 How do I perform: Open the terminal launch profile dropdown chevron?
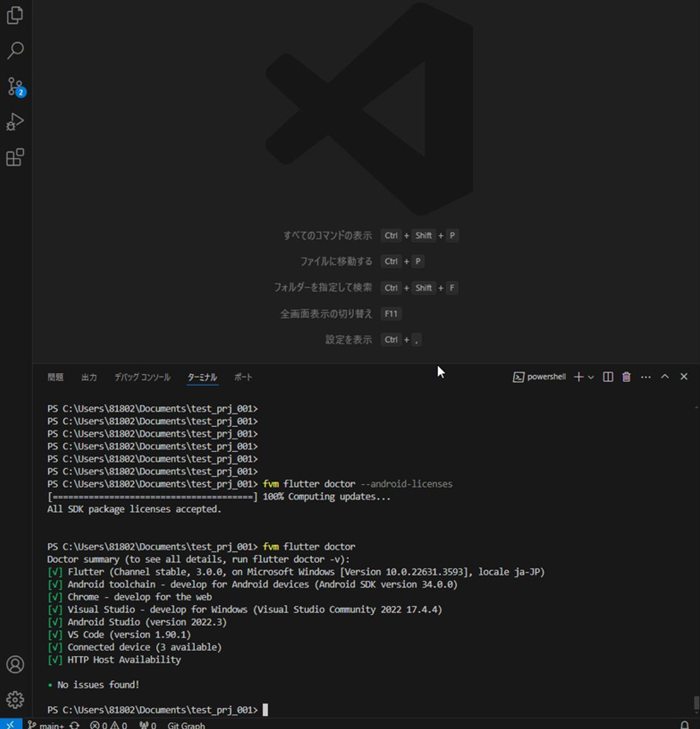591,378
